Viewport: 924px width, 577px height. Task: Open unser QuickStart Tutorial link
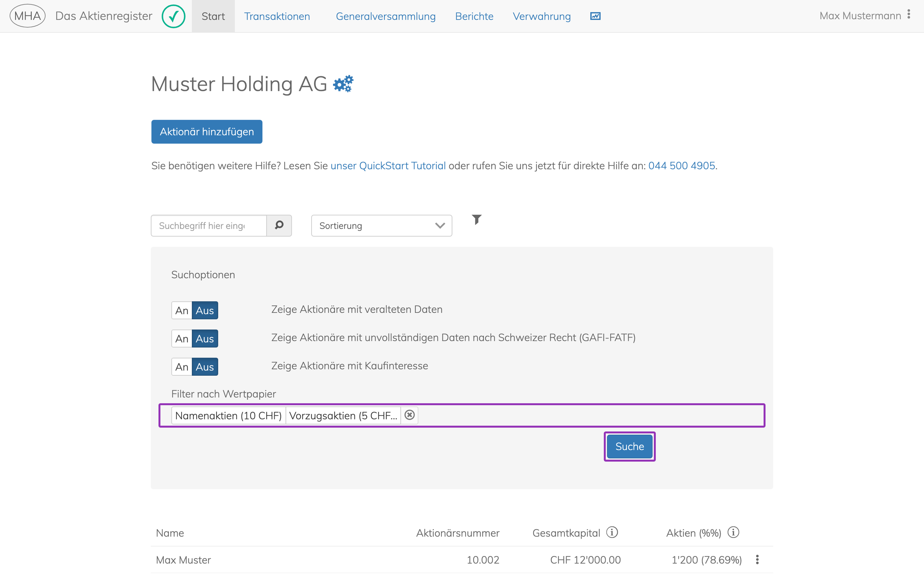coord(388,165)
